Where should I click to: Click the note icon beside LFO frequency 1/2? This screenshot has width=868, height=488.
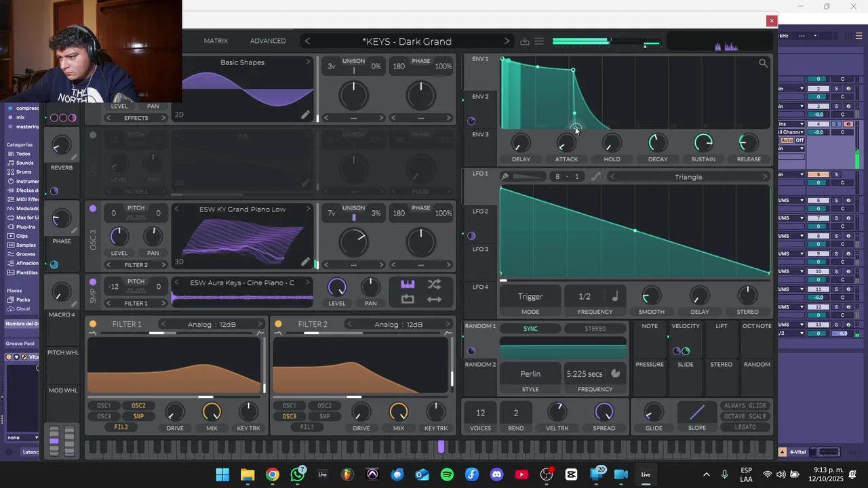[x=615, y=296]
